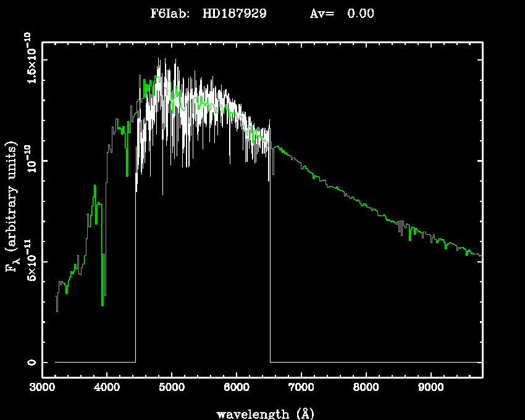Click the 6000 wavelength tick label

pyautogui.click(x=237, y=388)
